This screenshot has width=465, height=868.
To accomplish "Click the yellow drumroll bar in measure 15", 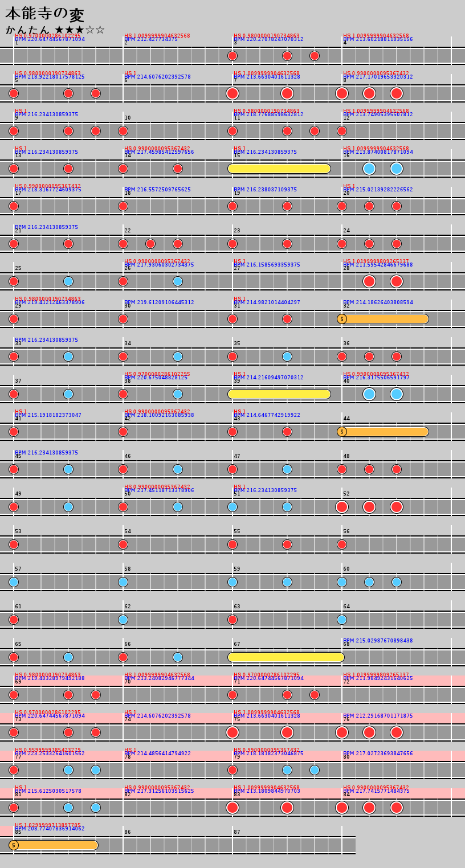I will [x=279, y=169].
